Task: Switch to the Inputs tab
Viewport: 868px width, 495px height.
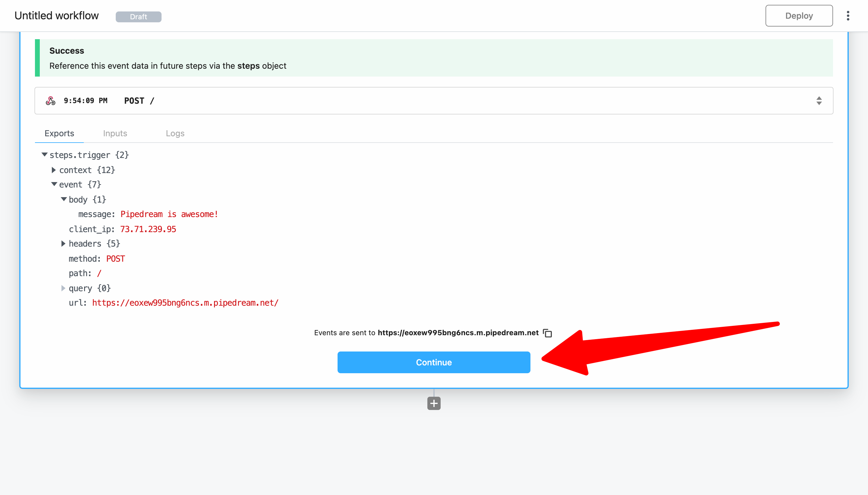Action: [115, 133]
